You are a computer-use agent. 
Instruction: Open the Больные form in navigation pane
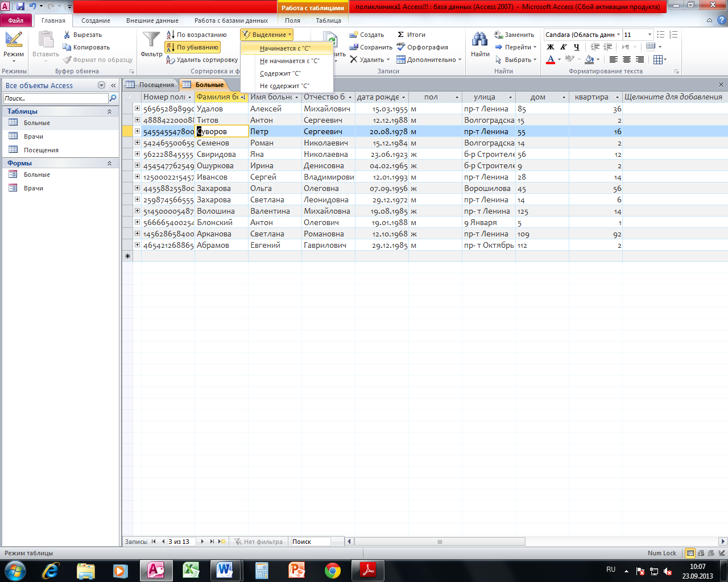(x=37, y=174)
